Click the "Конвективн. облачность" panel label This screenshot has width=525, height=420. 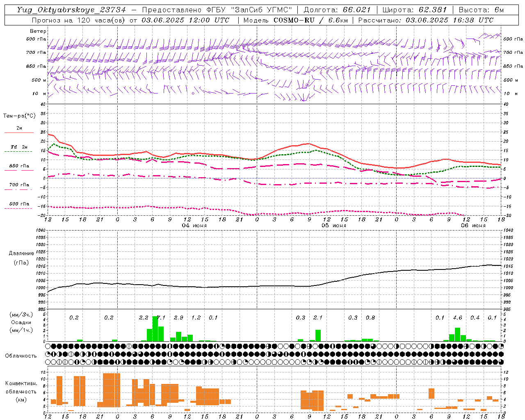(x=21, y=388)
